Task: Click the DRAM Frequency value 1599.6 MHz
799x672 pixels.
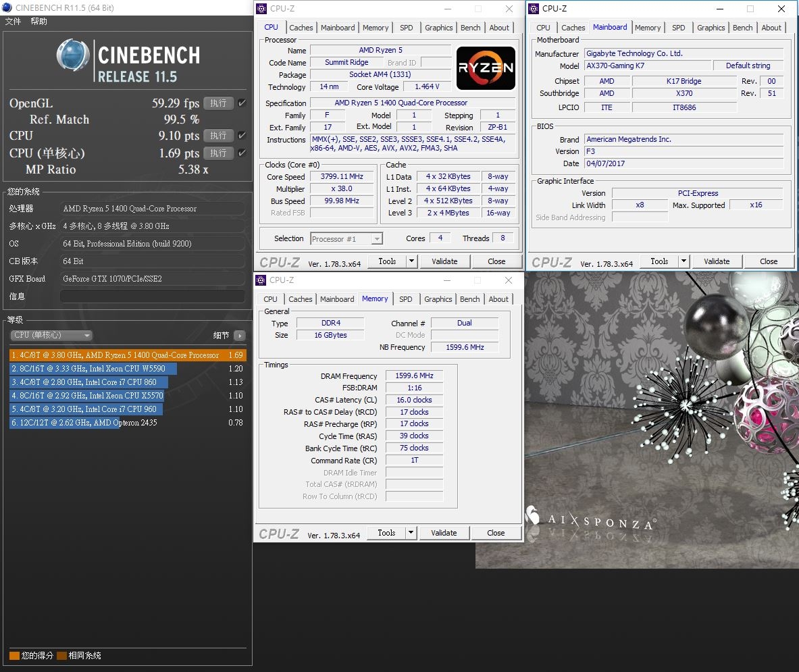Action: [414, 376]
